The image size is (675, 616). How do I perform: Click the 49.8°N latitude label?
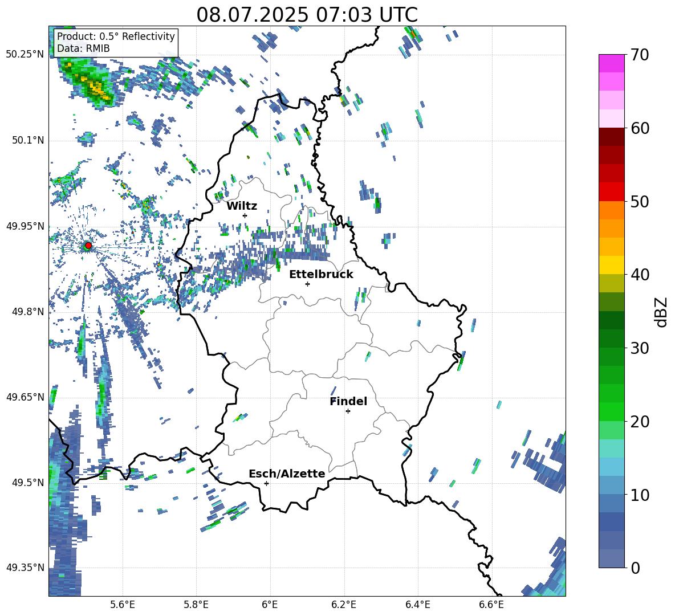point(28,312)
